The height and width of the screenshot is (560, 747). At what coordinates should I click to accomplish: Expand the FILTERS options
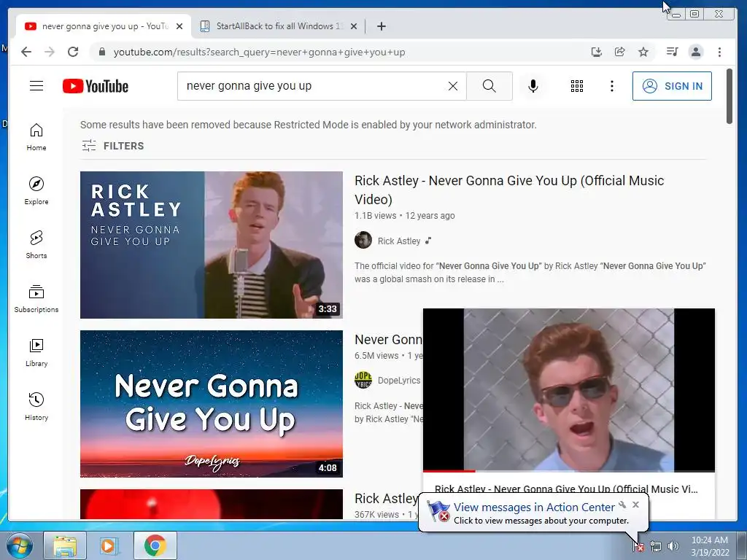[112, 146]
